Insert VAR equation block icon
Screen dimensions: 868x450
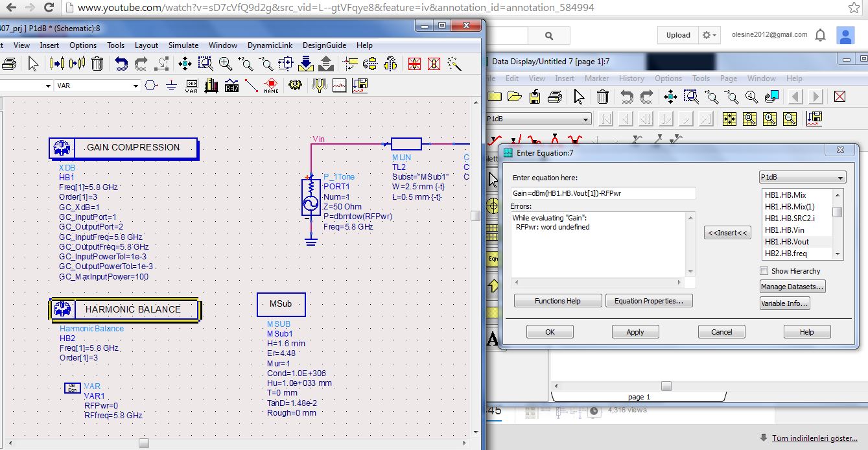(x=191, y=86)
